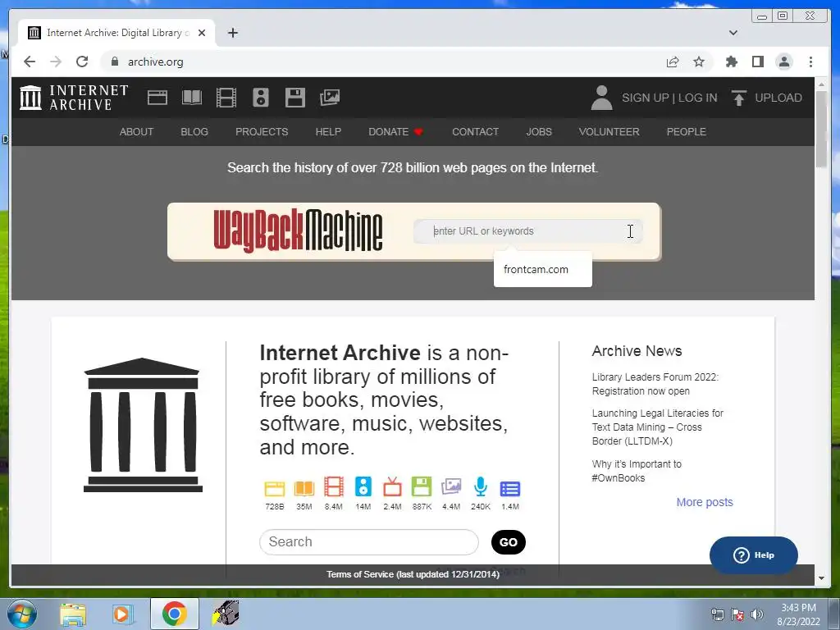
Task: Open the blue Help chat button
Action: [x=753, y=555]
